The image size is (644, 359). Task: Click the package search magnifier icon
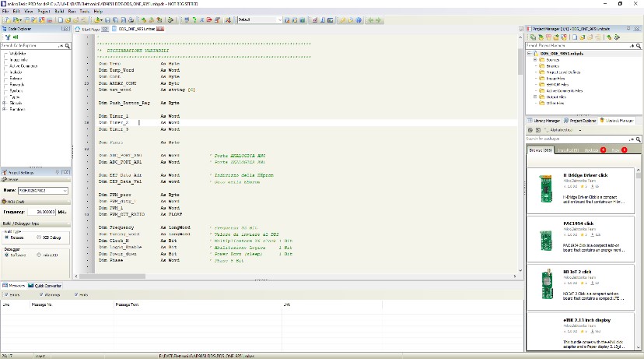point(639,139)
